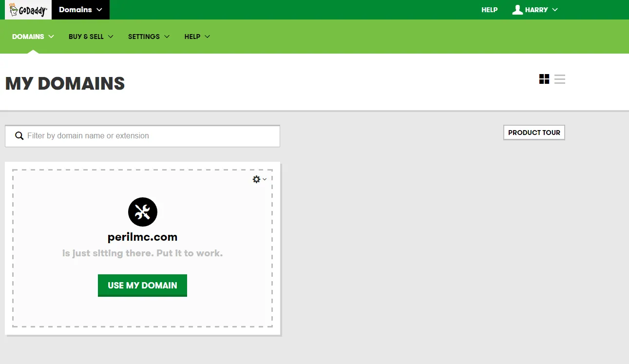Focus the filter by domain name field

click(142, 136)
